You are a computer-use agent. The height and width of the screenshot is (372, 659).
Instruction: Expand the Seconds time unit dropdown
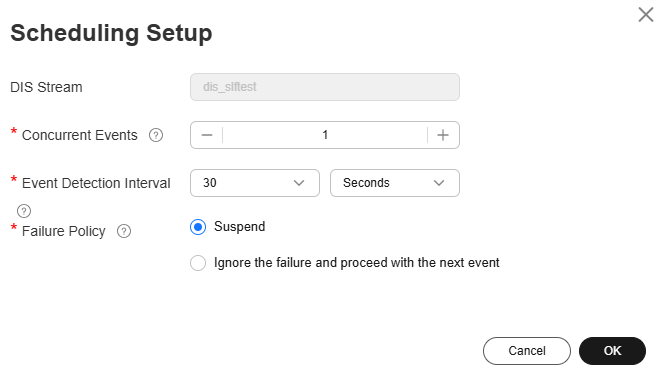(395, 183)
